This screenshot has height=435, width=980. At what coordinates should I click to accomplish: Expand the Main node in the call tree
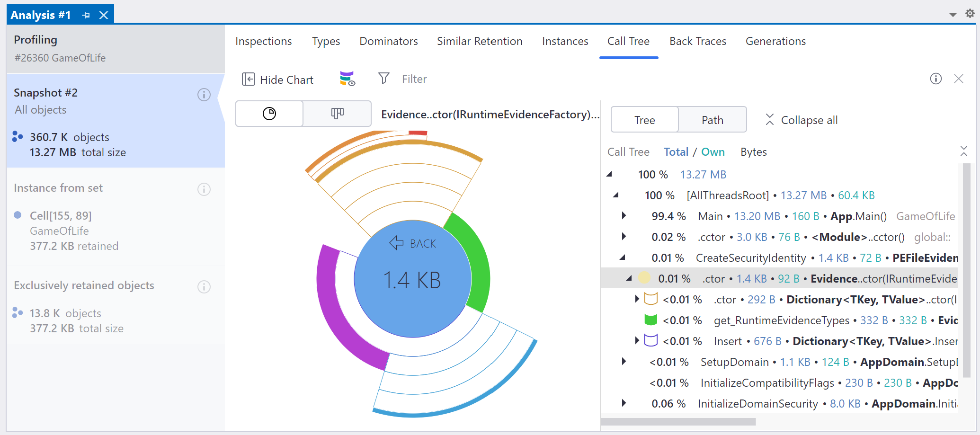[x=624, y=216]
